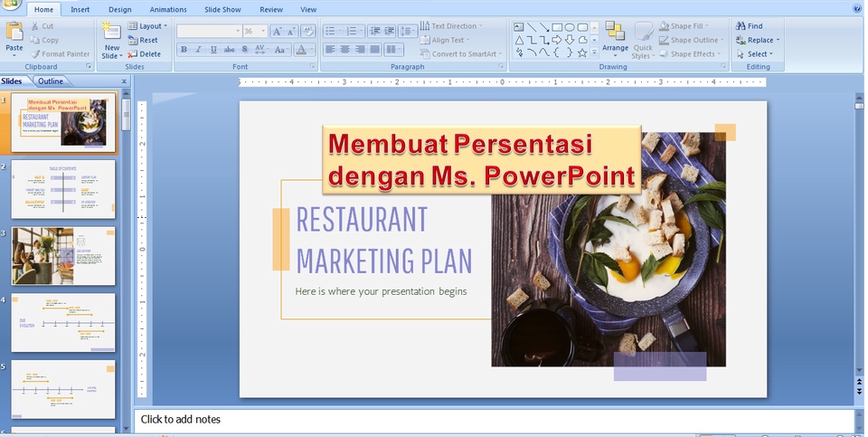Open Quick Styles gallery
Image resolution: width=868 pixels, height=437 pixels.
pyautogui.click(x=643, y=40)
